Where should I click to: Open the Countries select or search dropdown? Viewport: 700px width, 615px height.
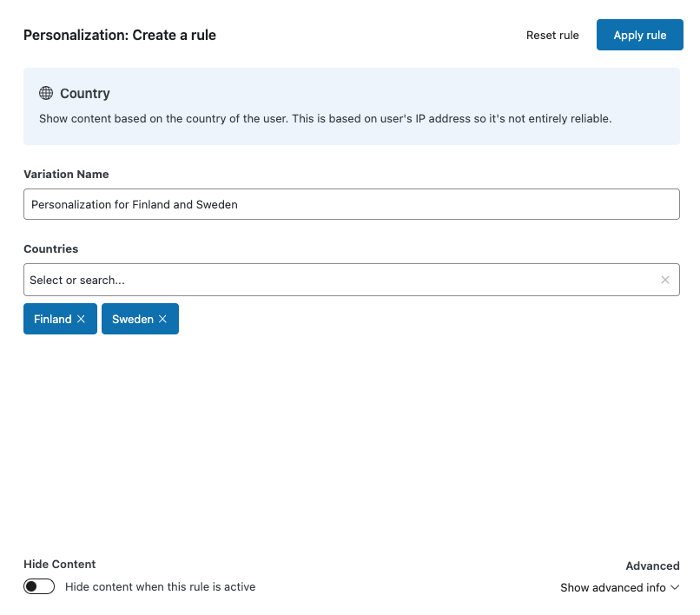339,280
